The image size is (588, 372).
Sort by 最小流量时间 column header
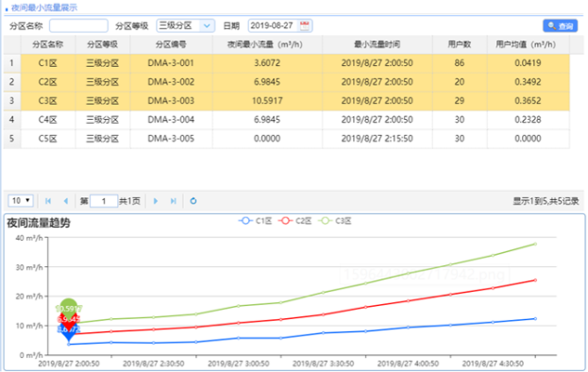point(377,44)
